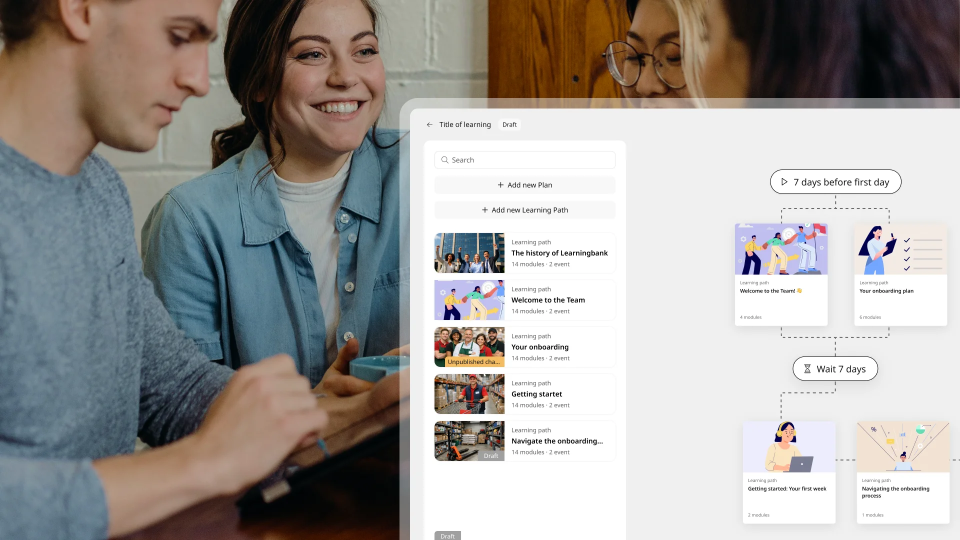The height and width of the screenshot is (540, 960).
Task: Click warehouse thumbnail of Getting startet
Action: tap(470, 394)
